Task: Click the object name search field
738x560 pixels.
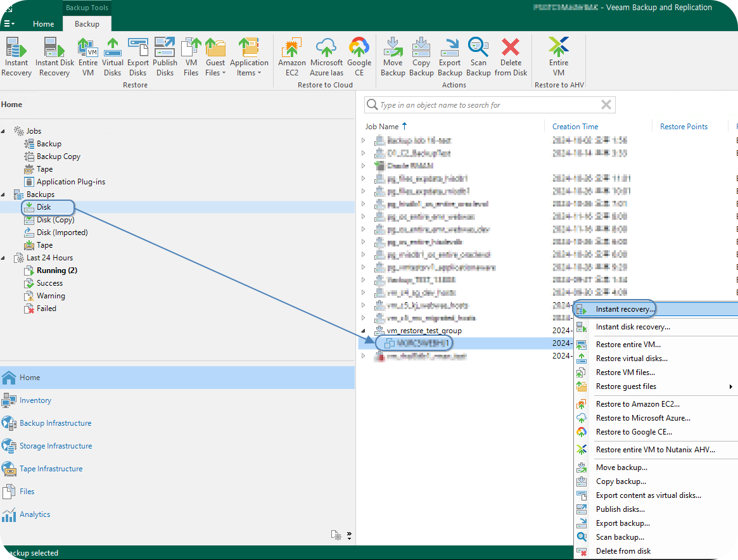Action: click(x=488, y=105)
